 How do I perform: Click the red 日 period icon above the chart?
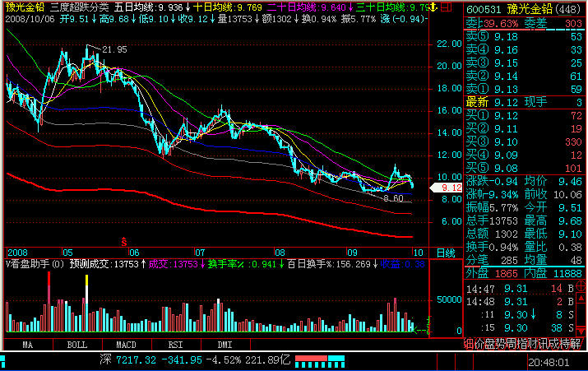point(446,7)
